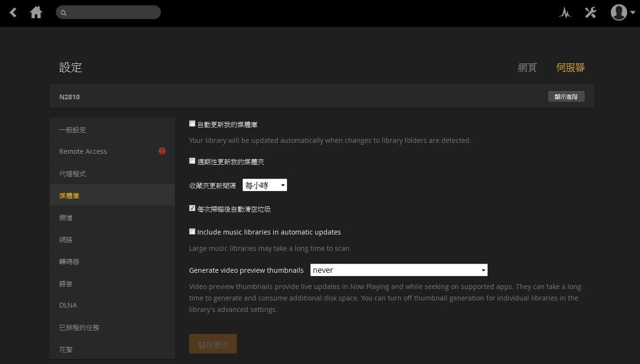
Task: Switch to the 網頁 tab
Action: pos(527,67)
